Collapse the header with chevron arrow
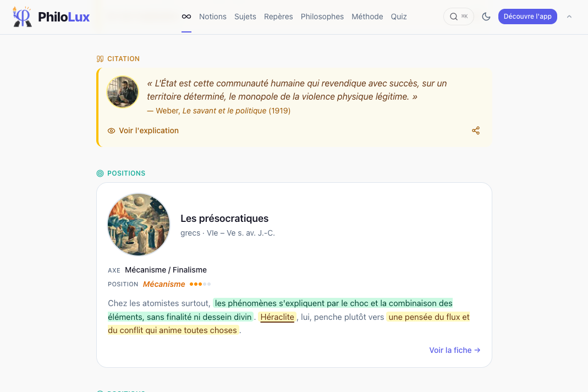 [x=569, y=17]
